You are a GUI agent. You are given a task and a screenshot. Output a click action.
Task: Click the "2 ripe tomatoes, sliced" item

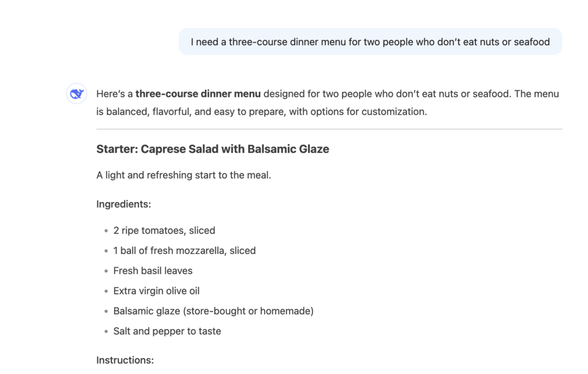tap(164, 231)
